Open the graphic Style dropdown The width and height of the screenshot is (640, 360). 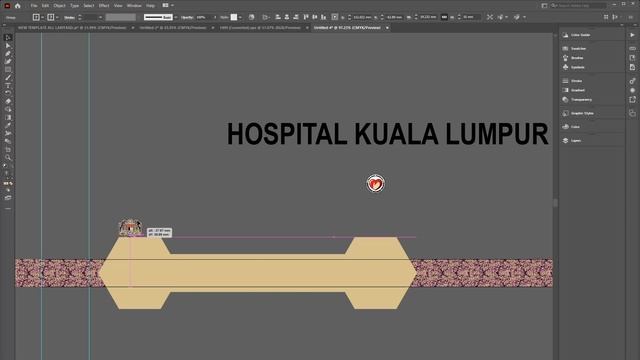click(x=240, y=17)
